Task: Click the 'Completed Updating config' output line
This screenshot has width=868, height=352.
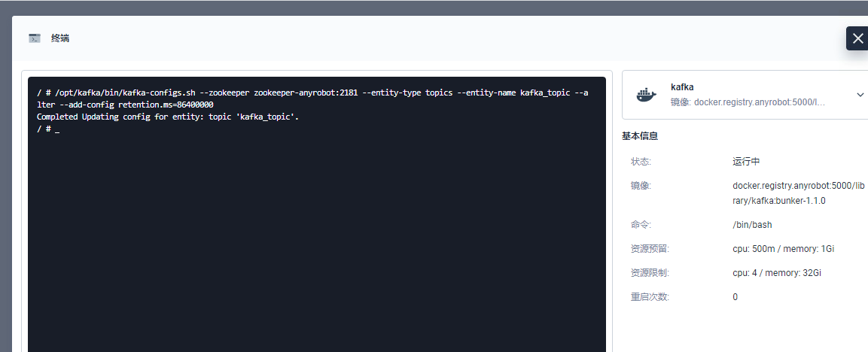Action: coord(168,117)
